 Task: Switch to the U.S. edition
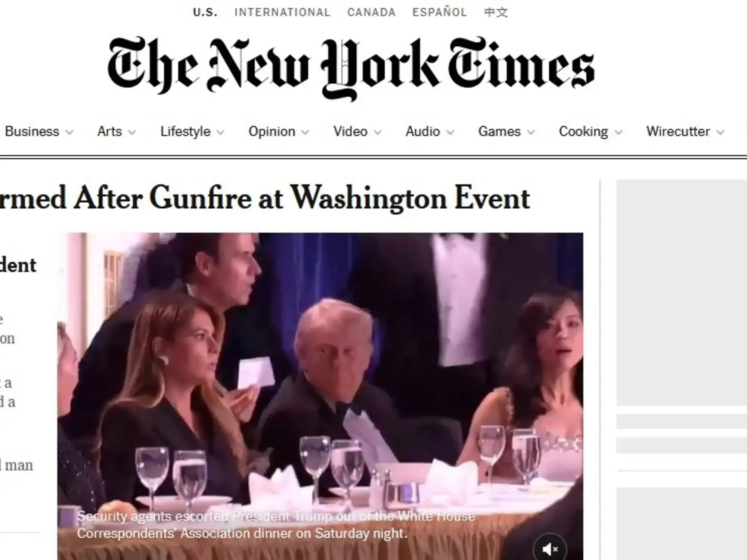(205, 12)
